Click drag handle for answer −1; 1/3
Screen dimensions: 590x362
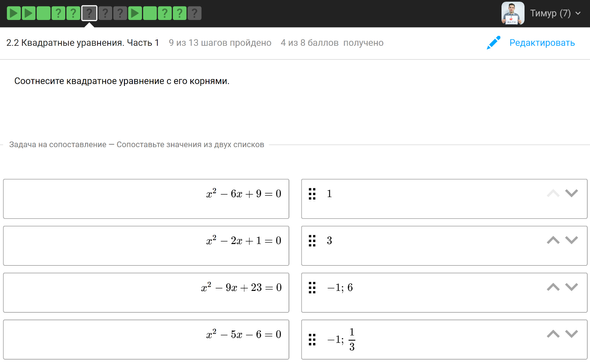312,339
